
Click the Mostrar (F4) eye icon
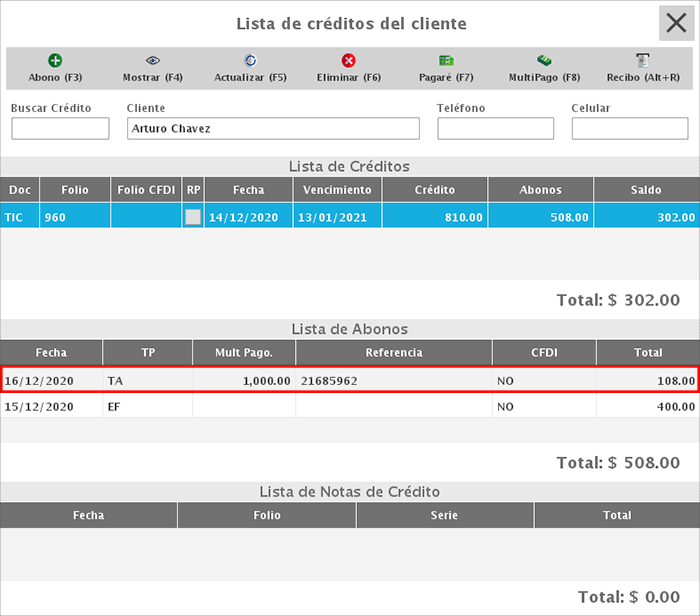pos(152,61)
